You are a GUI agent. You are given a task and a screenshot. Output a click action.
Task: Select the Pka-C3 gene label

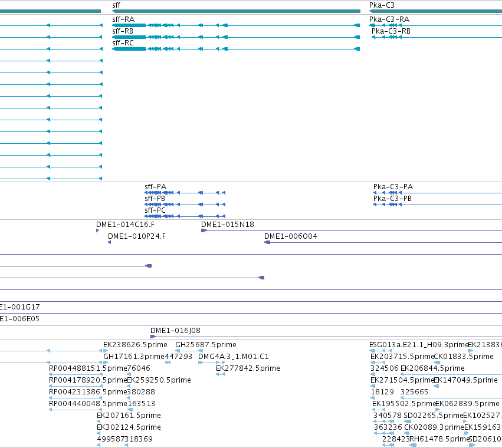click(382, 5)
